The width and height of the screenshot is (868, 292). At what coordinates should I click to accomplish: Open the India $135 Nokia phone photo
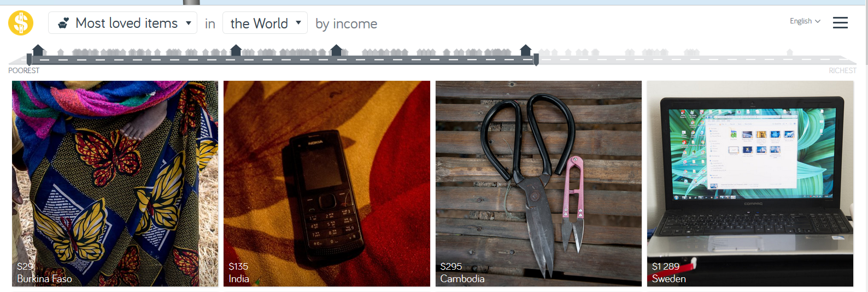(x=327, y=183)
